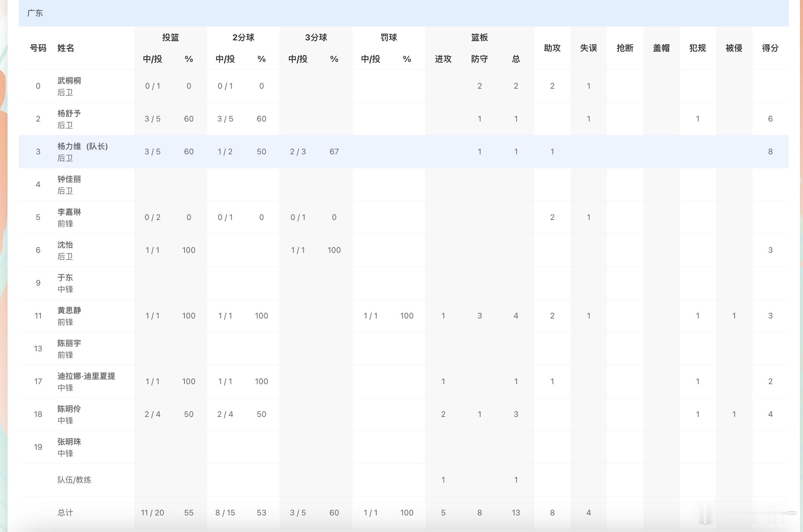803x532 pixels.
Task: Click the 犯规 column header
Action: 697,48
